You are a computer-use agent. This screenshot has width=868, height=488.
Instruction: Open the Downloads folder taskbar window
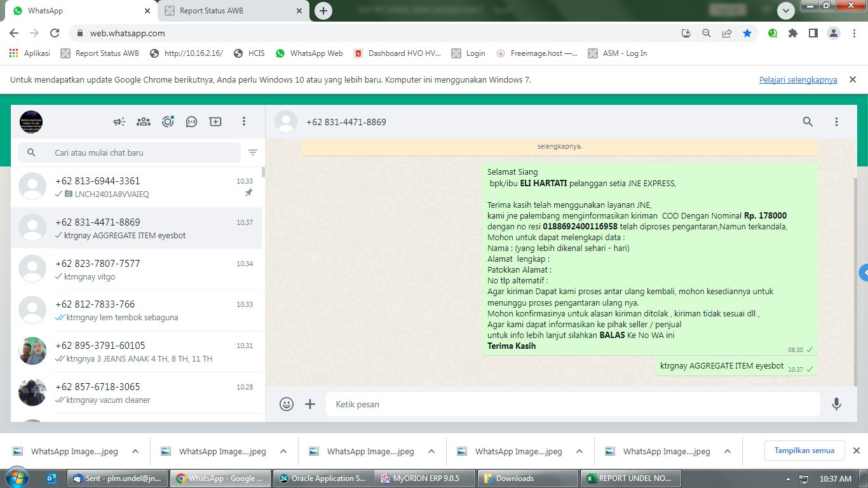528,478
